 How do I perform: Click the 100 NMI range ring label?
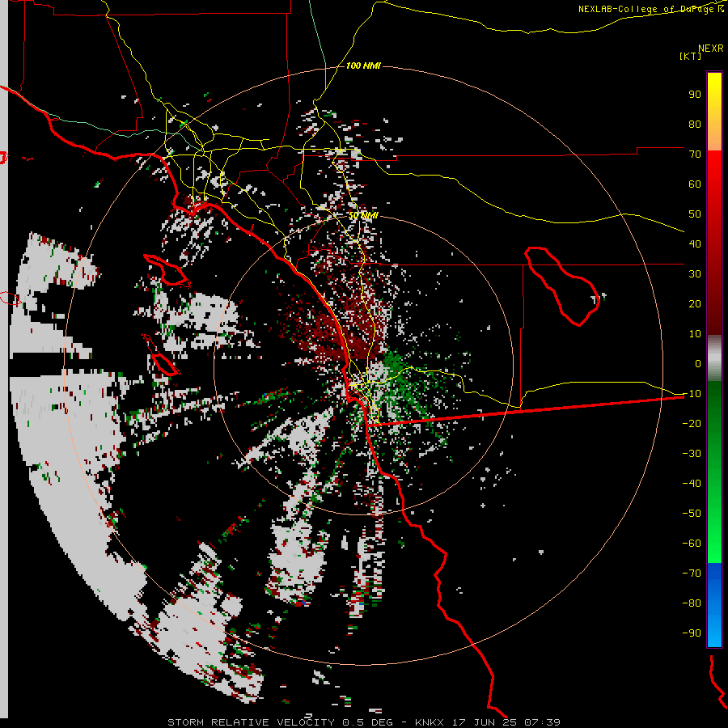pyautogui.click(x=363, y=66)
